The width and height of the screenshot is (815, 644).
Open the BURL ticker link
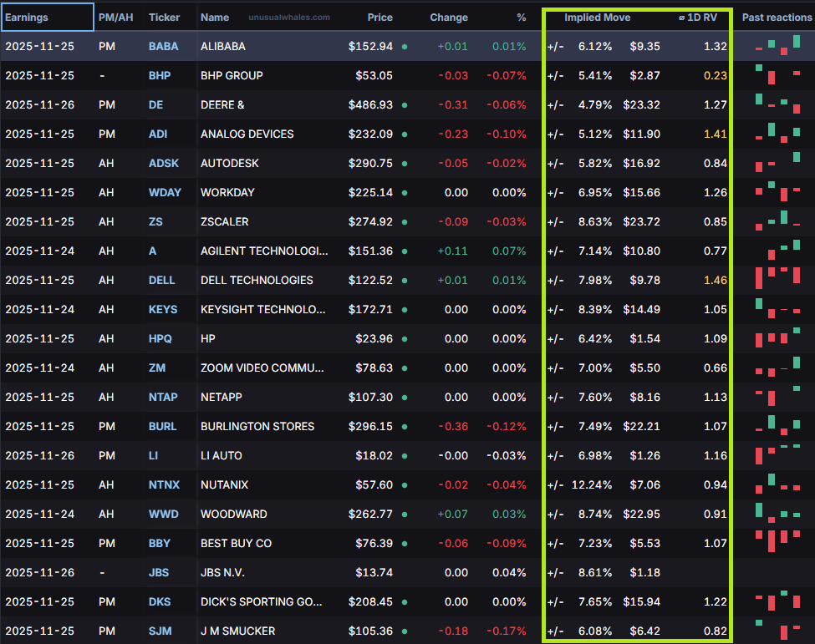[162, 426]
